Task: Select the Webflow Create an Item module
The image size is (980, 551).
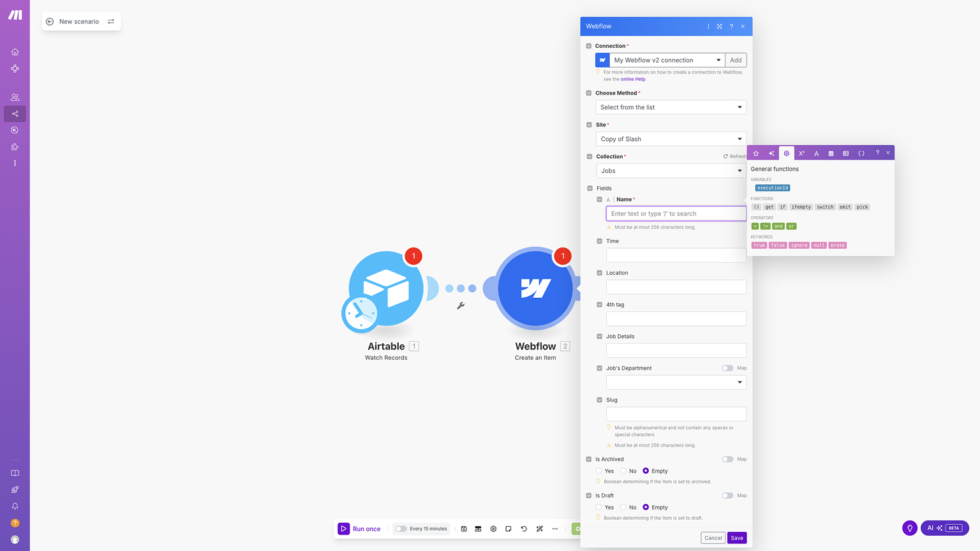Action: 535,288
